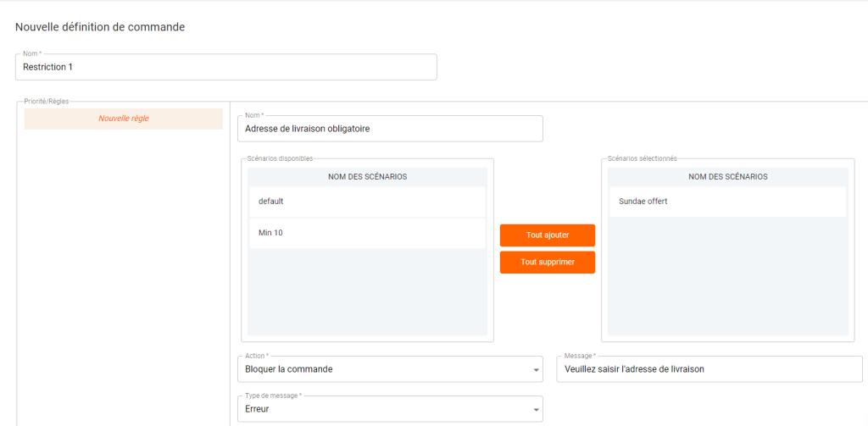Click the empty area of Scénarios disponibles list
The width and height of the screenshot is (868, 426).
(x=368, y=291)
